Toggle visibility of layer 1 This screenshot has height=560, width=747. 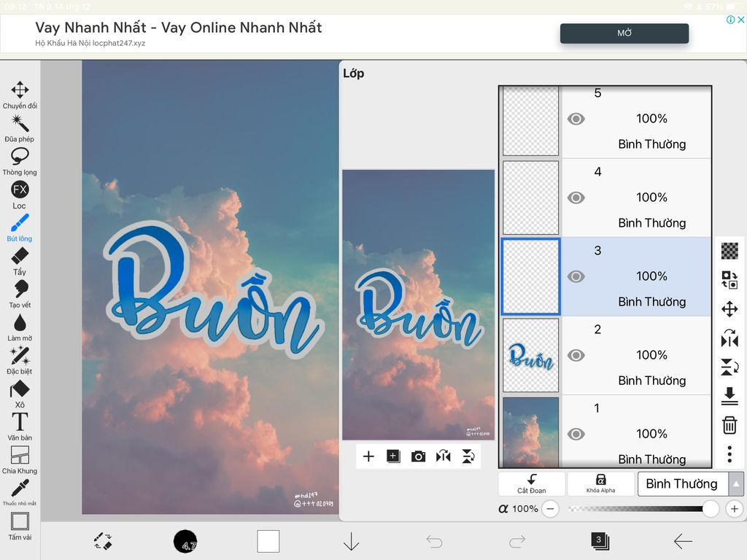point(576,434)
